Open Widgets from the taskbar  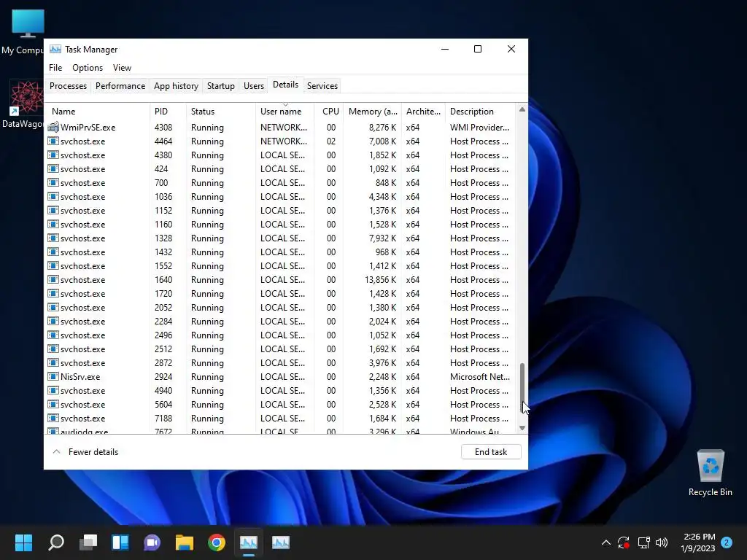[120, 542]
